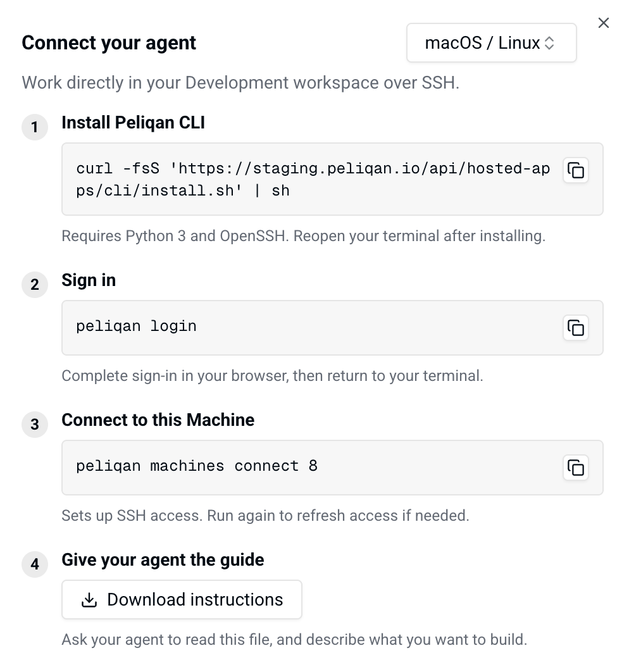Image resolution: width=629 pixels, height=672 pixels.
Task: Click the step 3 number badge
Action: pos(35,425)
